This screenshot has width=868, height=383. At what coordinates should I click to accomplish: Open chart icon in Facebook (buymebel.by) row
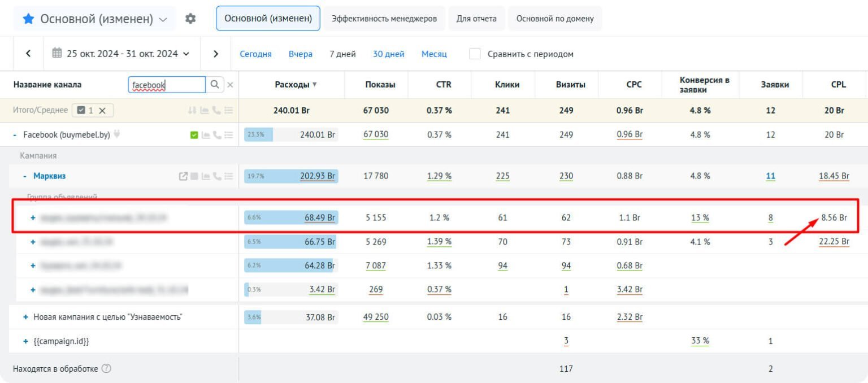(x=206, y=135)
